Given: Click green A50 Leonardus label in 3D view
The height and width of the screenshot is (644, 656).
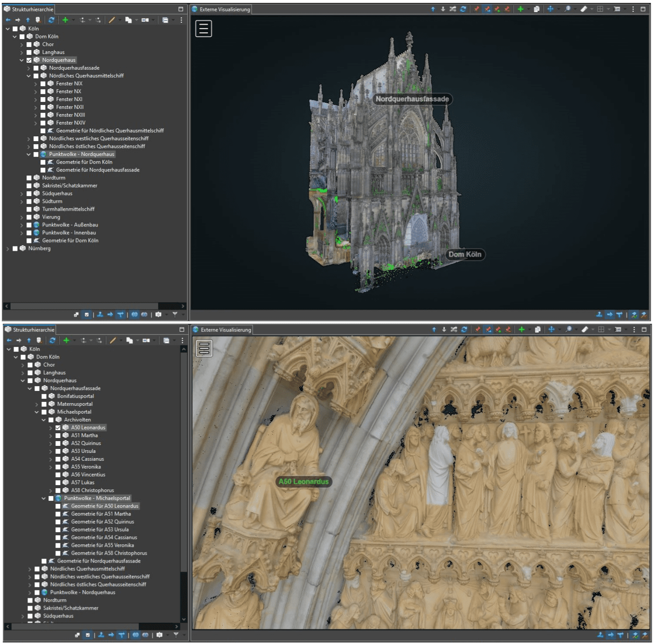Looking at the screenshot, I should pyautogui.click(x=304, y=482).
